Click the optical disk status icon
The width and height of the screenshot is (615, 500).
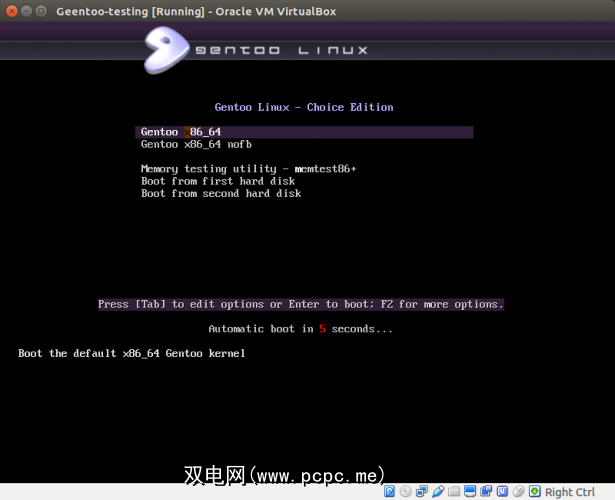pyautogui.click(x=406, y=491)
